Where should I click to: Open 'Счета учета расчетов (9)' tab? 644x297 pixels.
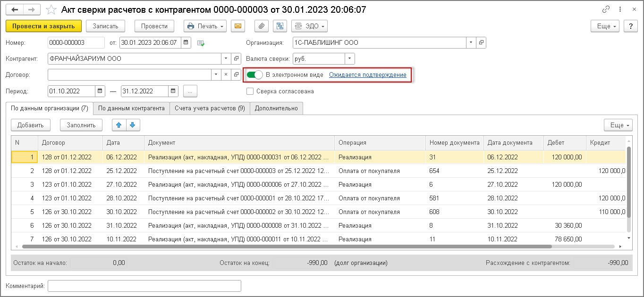coord(210,108)
